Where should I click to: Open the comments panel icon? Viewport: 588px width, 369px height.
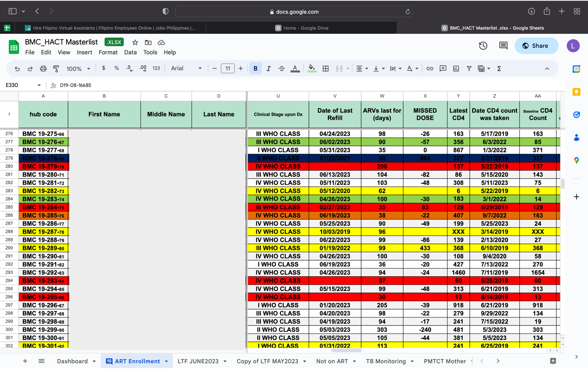pyautogui.click(x=503, y=46)
